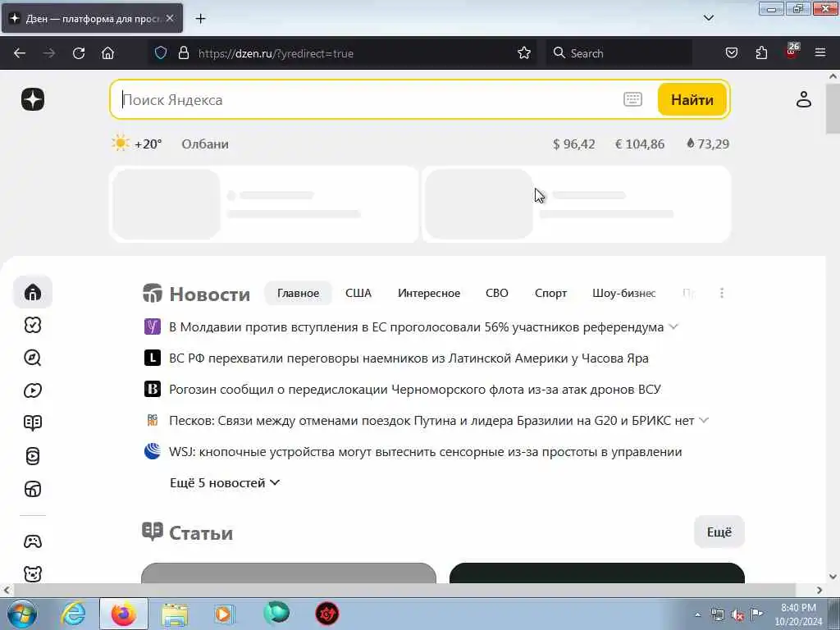840x630 pixels.
Task: View site security lock info
Action: pyautogui.click(x=184, y=53)
